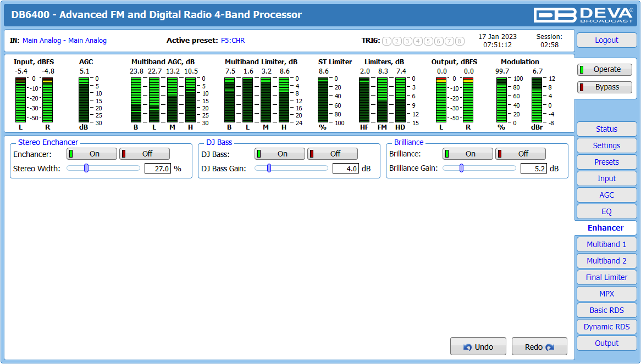Click the AGC gain meter
Screen dimensions: 641x364
click(84, 100)
